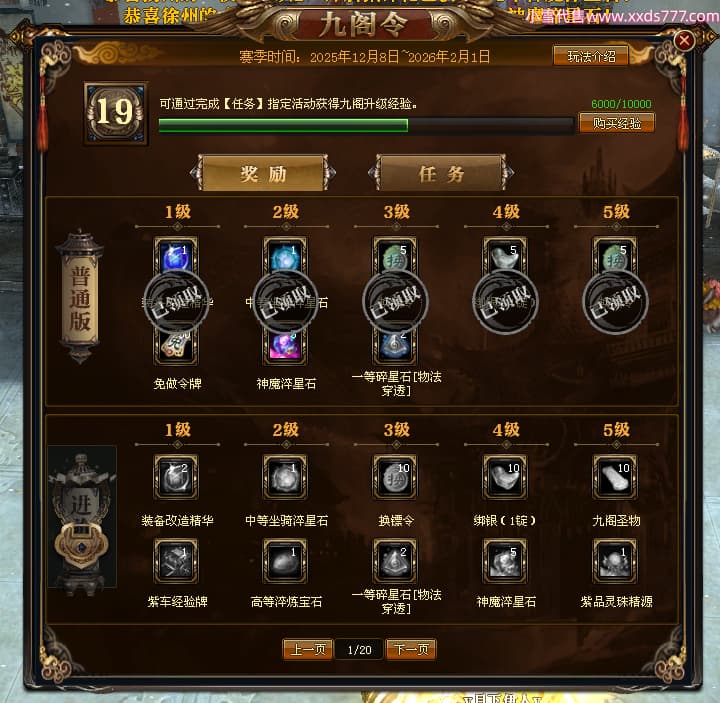Viewport: 720px width, 703px height.
Task: Switch to the 奖励 rewards tab
Action: pyautogui.click(x=263, y=173)
